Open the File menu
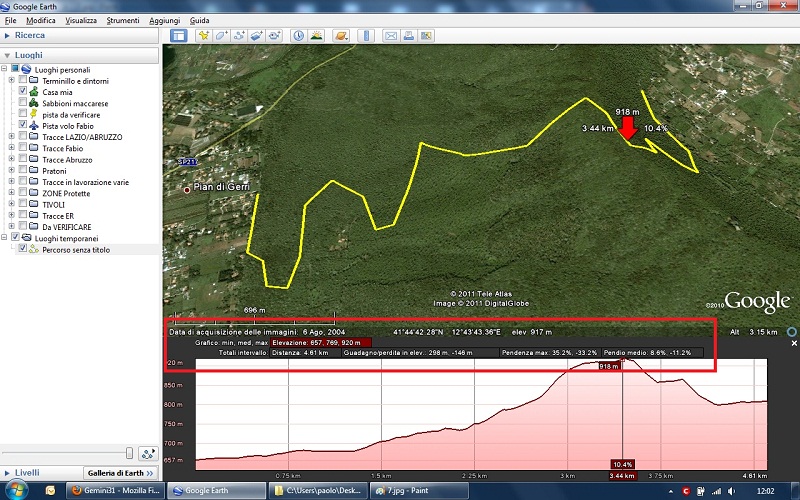800x500 pixels. [10, 20]
